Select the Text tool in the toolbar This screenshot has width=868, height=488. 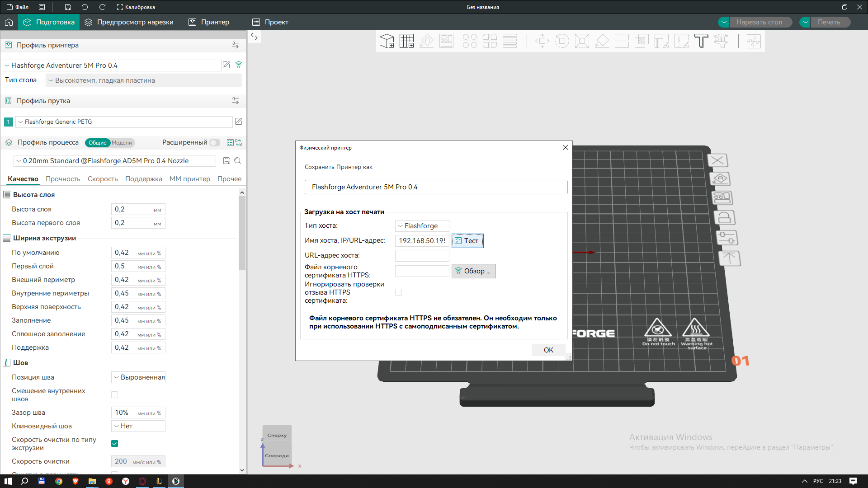[x=701, y=41]
